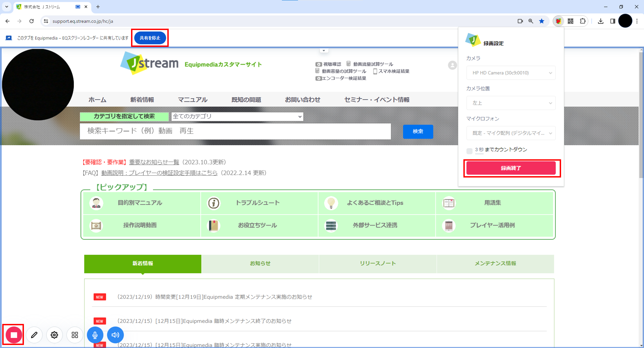Image resolution: width=644 pixels, height=348 pixels.
Task: Open the extensions puzzle icon
Action: (583, 21)
